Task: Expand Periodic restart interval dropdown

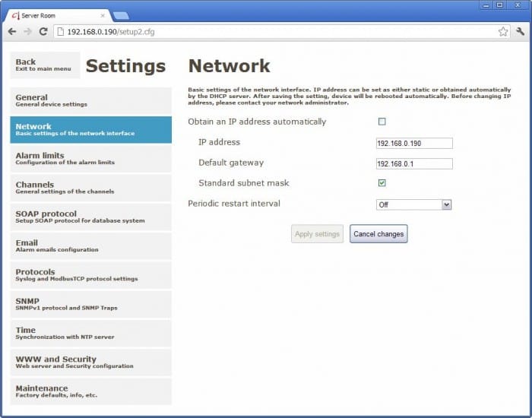Action: point(414,204)
